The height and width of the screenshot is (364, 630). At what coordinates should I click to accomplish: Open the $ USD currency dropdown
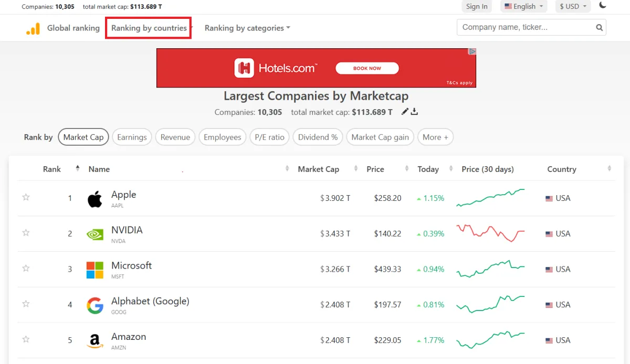pos(573,6)
